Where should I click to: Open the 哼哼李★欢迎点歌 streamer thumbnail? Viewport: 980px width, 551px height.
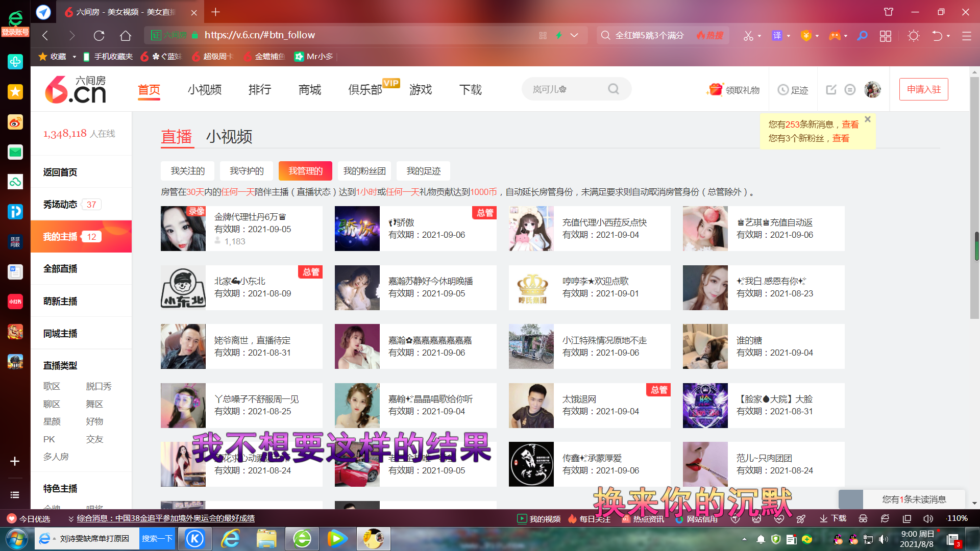[531, 288]
